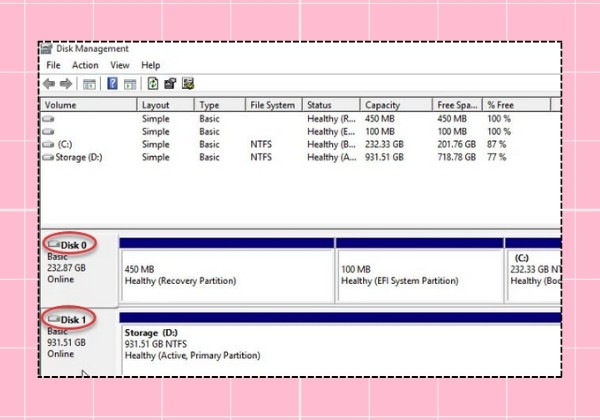Viewport: 600px width, 420px height.
Task: Select the drive icon in the 100 MB volume row
Action: pos(48,132)
